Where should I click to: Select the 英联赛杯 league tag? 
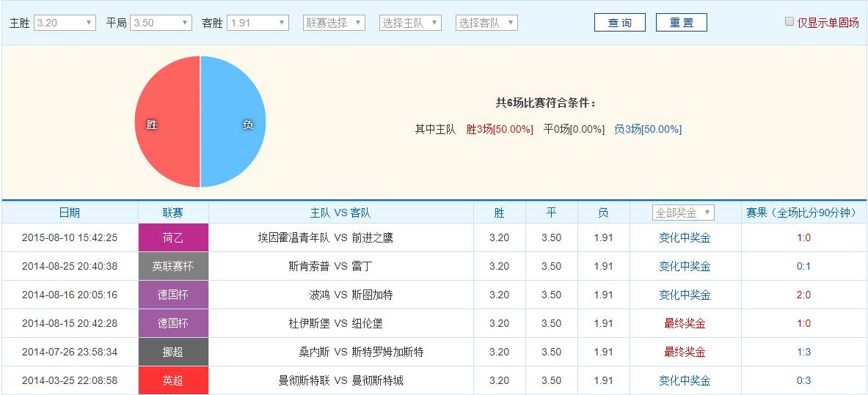coord(173,266)
